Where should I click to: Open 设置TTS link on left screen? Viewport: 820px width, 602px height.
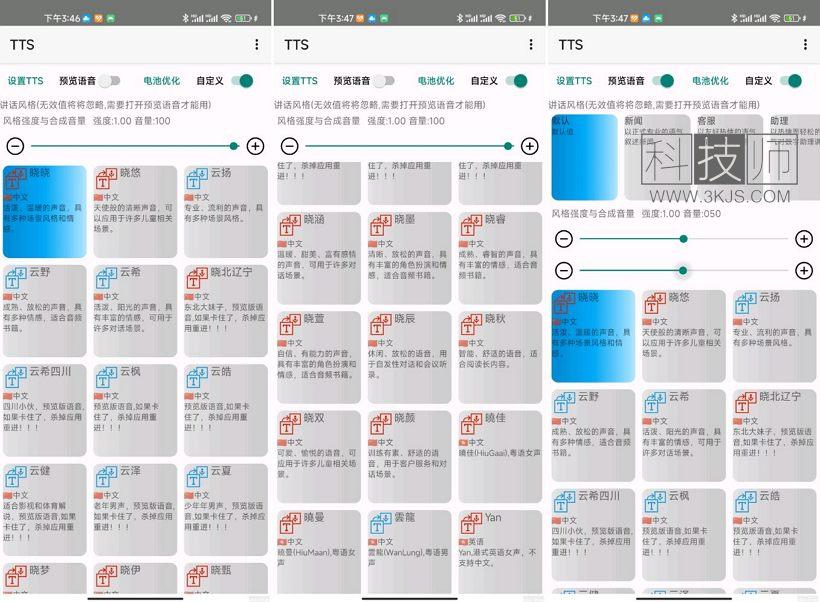(25, 81)
